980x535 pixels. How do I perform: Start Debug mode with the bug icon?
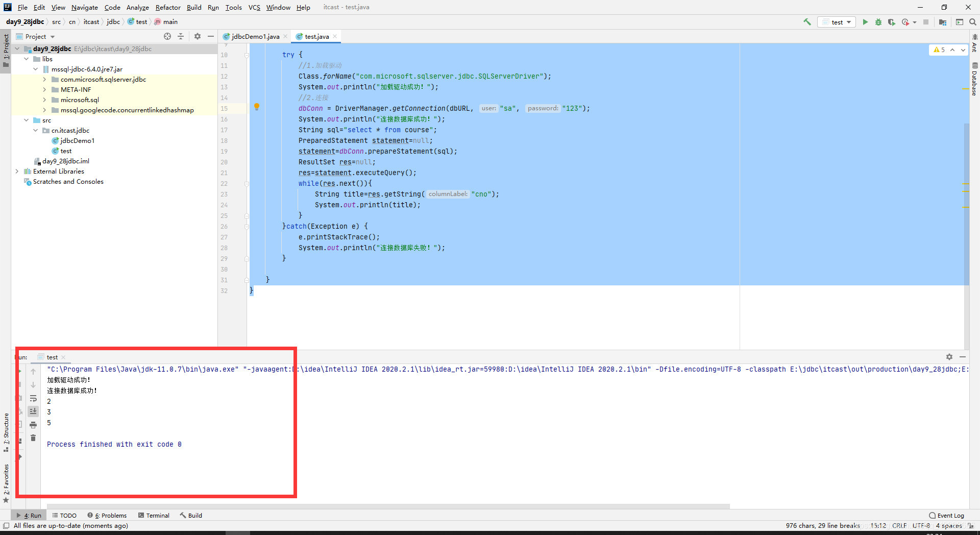[x=878, y=22]
